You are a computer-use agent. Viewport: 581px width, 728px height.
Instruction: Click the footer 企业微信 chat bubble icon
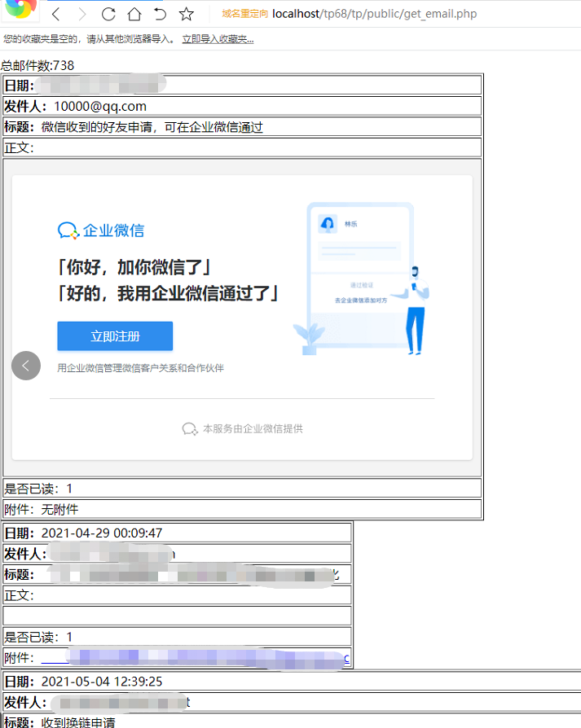[x=190, y=428]
